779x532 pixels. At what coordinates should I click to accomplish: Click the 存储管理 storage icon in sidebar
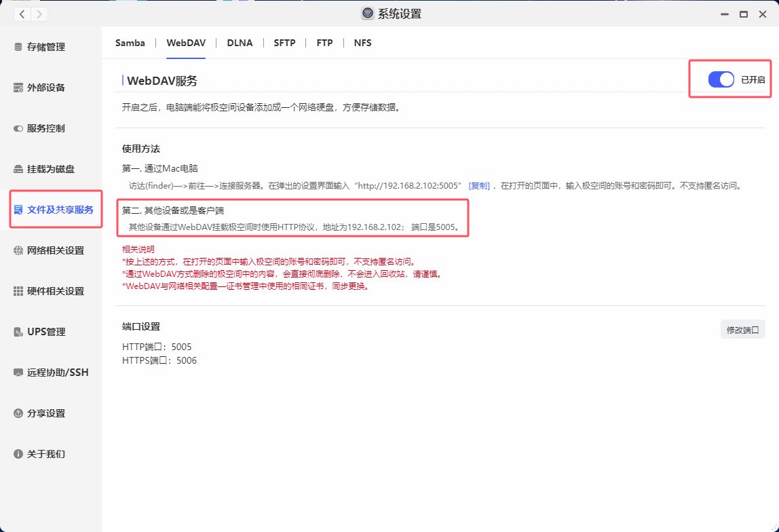18,47
